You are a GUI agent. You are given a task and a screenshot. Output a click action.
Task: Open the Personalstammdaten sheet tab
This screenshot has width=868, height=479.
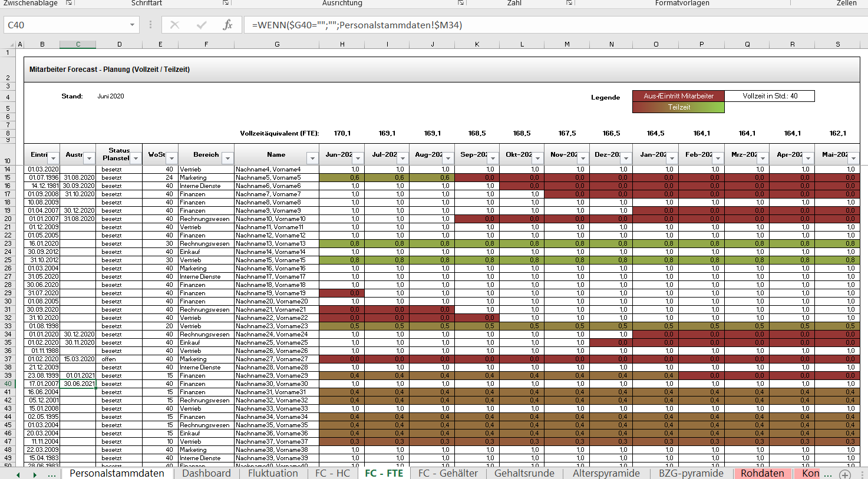[117, 473]
